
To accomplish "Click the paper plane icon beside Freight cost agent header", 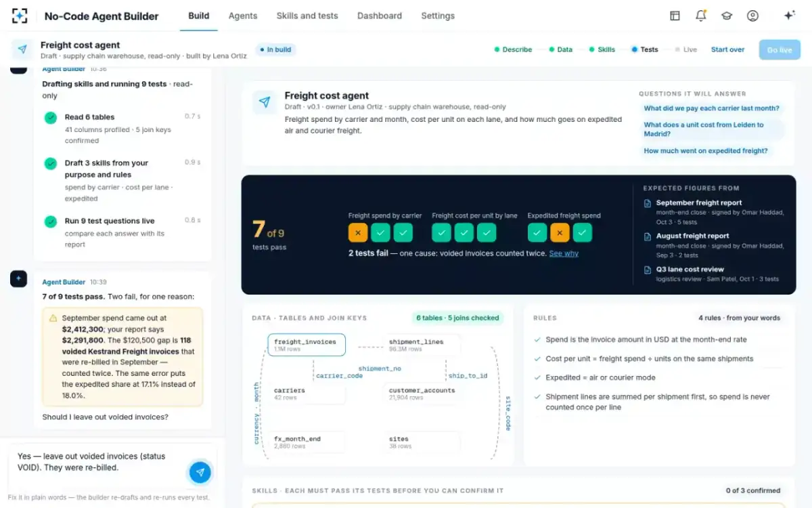I will click(x=22, y=49).
